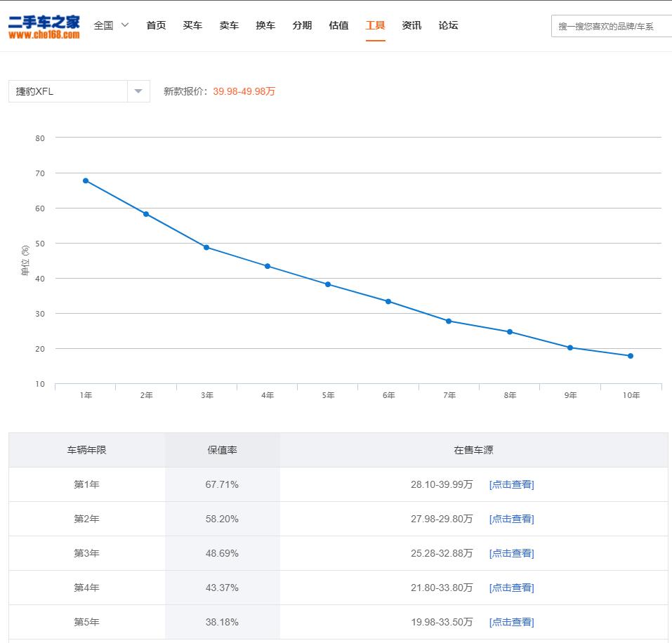Click 点击查看 for 第5年 vehicles
The height and width of the screenshot is (643, 672).
point(511,622)
